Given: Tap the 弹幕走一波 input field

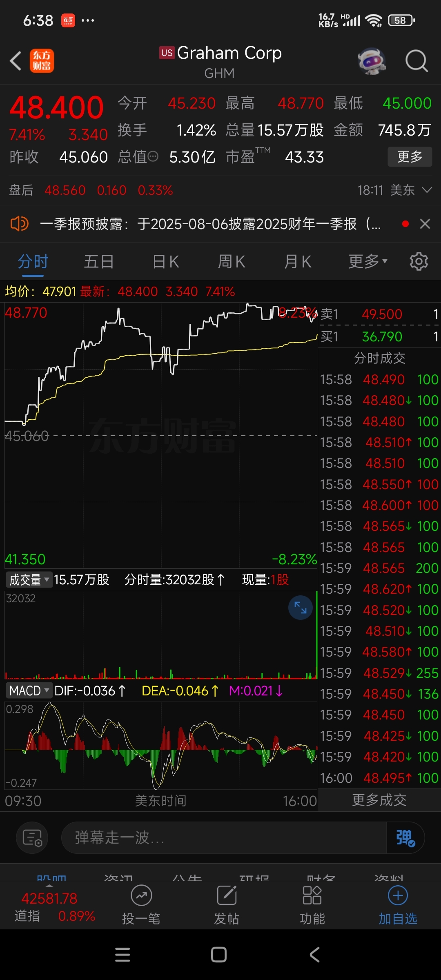Looking at the screenshot, I should click(x=224, y=838).
